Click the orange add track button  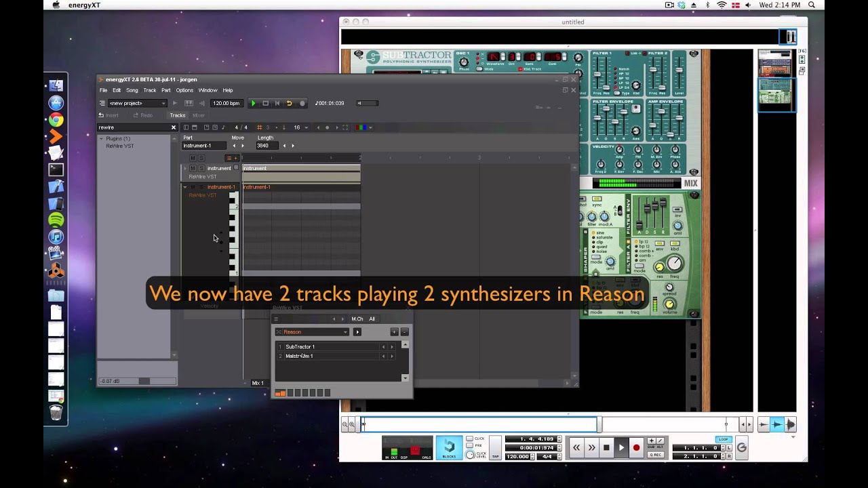click(x=231, y=158)
